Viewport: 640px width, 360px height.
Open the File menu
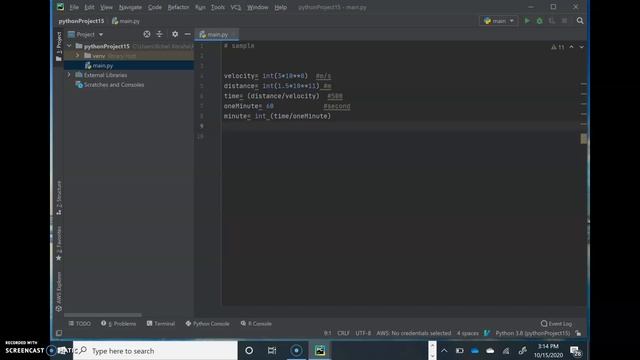pos(74,7)
